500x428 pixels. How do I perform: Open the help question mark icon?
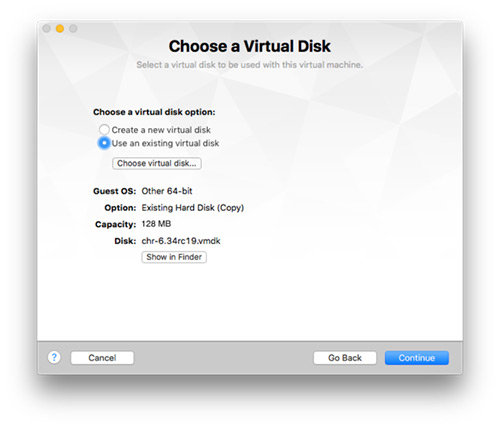54,357
